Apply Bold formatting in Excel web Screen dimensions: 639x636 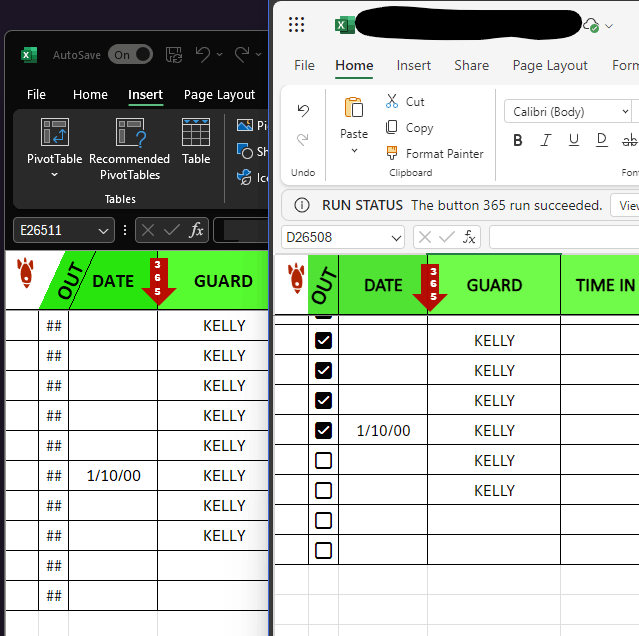pyautogui.click(x=518, y=140)
